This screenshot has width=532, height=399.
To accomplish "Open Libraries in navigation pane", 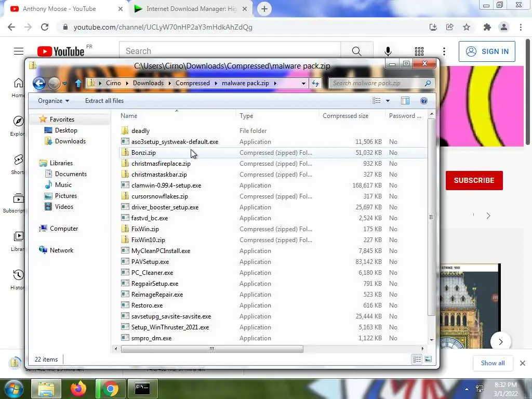I will pos(61,163).
